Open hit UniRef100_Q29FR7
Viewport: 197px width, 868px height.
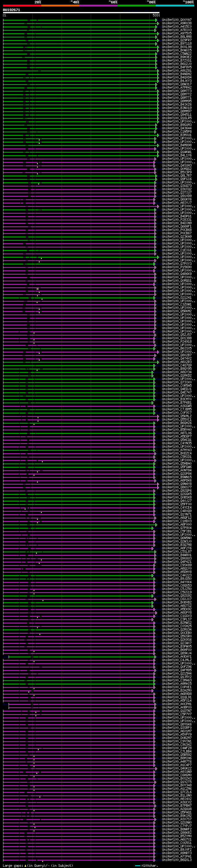177,40
